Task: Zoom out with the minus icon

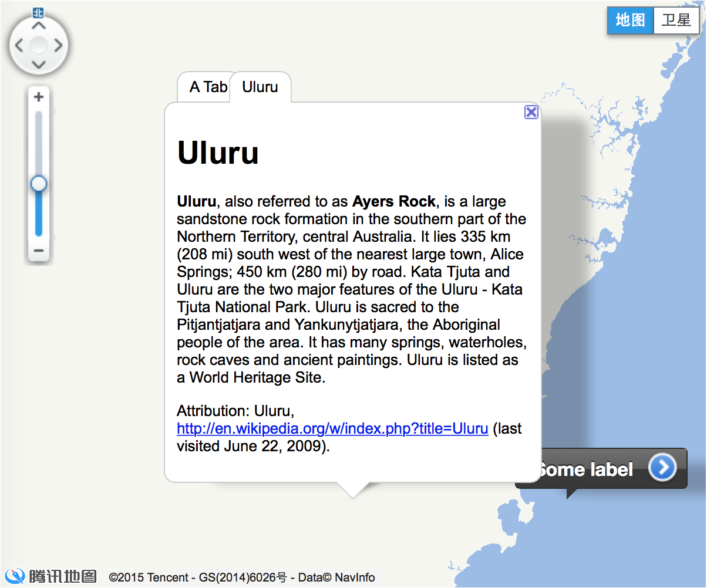Action: tap(38, 251)
